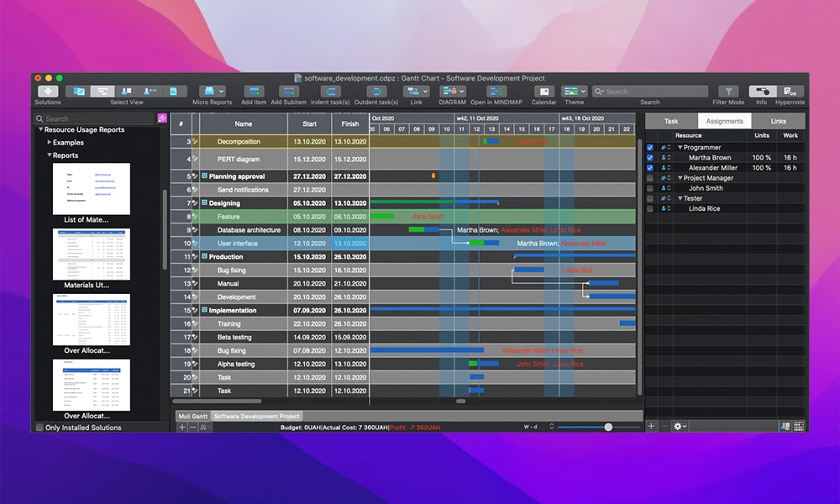Image resolution: width=840 pixels, height=504 pixels.
Task: Open in MINDMAP icon
Action: point(496,92)
